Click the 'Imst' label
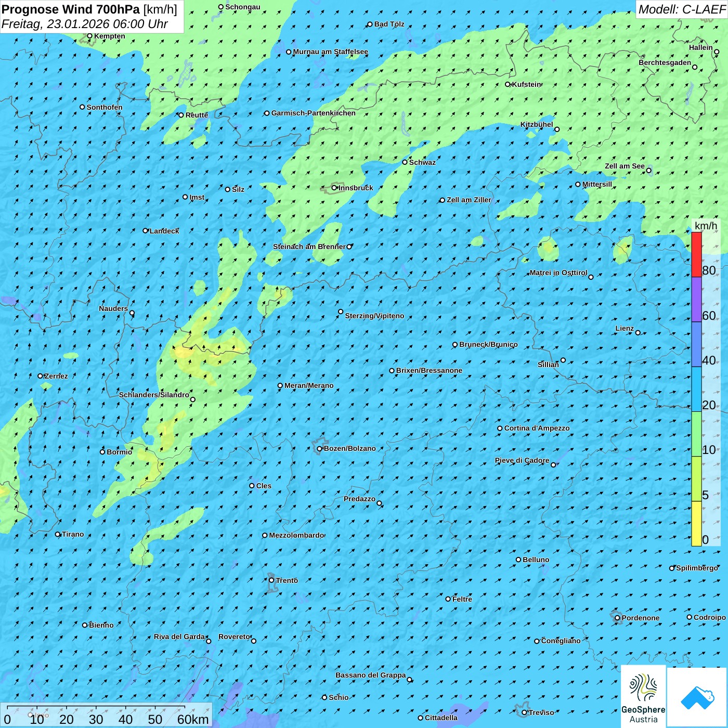Viewport: 728px width, 728px height. point(197,197)
